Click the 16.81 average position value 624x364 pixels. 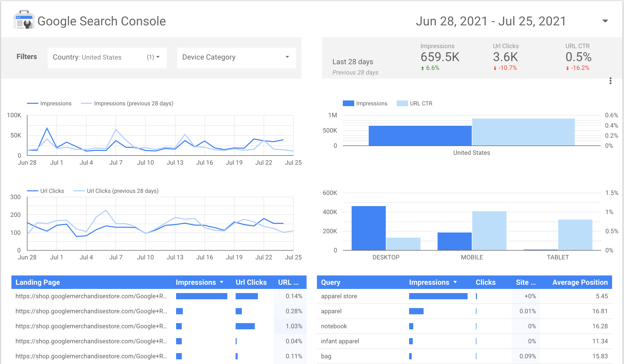[x=600, y=311]
